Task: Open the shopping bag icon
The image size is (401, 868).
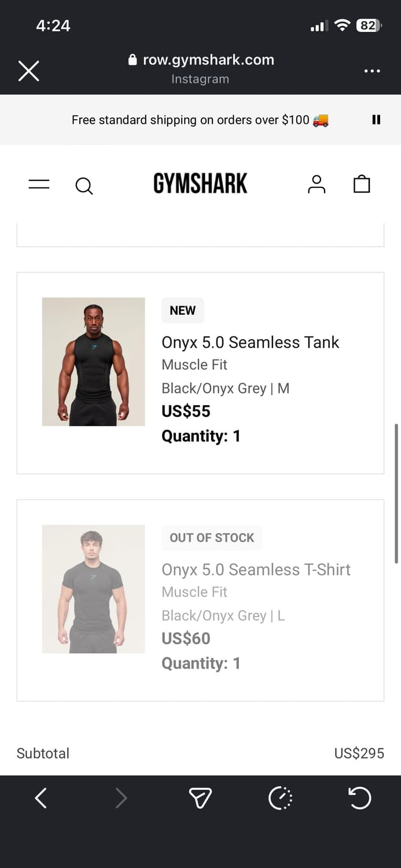Action: click(x=362, y=184)
